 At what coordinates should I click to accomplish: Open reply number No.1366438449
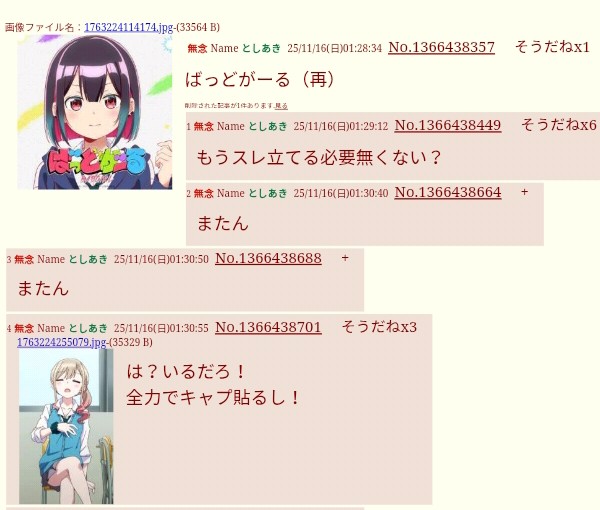[x=447, y=125]
